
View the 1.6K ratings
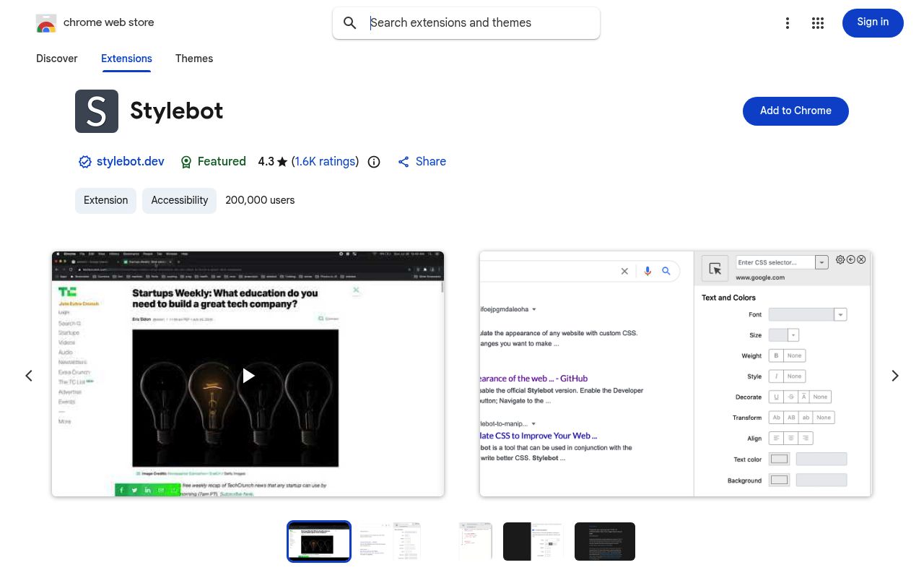pyautogui.click(x=325, y=162)
